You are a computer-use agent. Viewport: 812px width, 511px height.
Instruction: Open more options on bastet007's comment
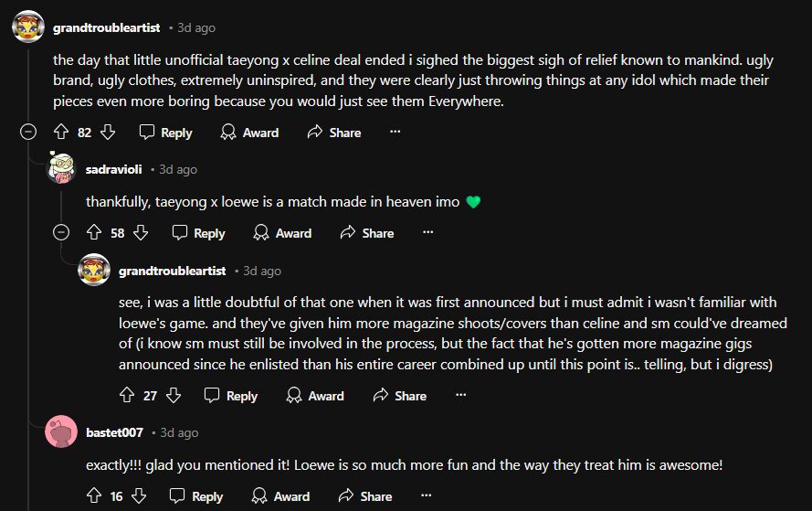click(x=426, y=496)
